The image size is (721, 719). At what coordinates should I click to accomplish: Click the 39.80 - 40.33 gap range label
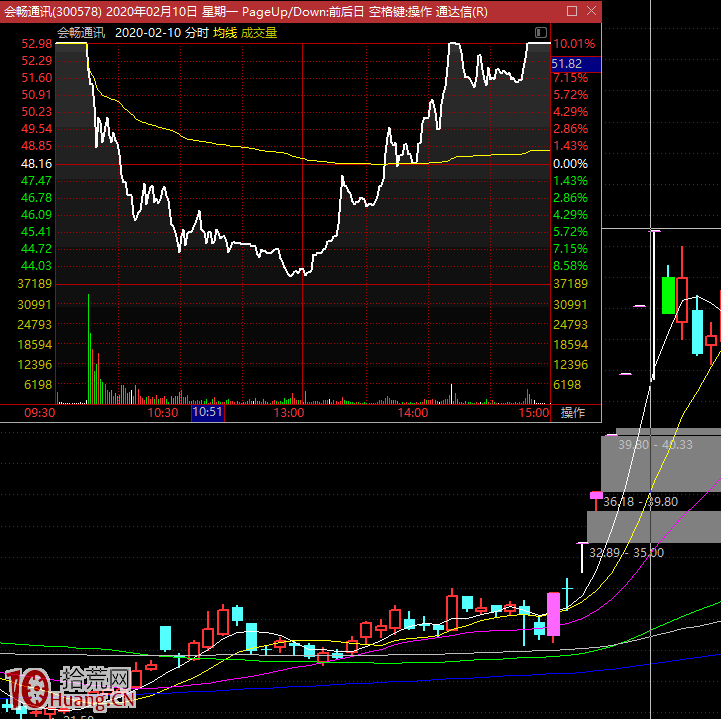655,445
